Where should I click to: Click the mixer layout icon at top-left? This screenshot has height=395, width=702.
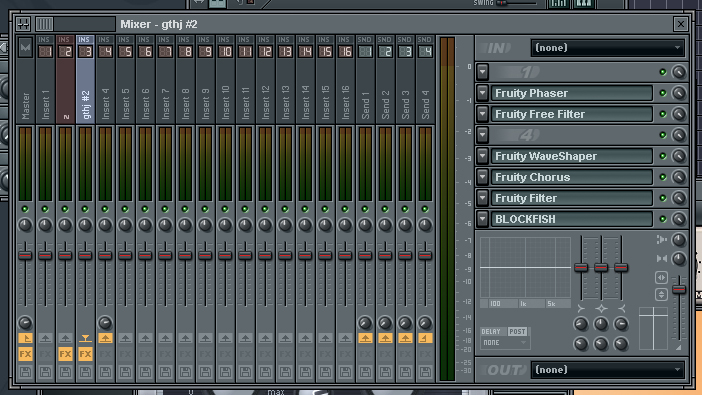[x=23, y=24]
